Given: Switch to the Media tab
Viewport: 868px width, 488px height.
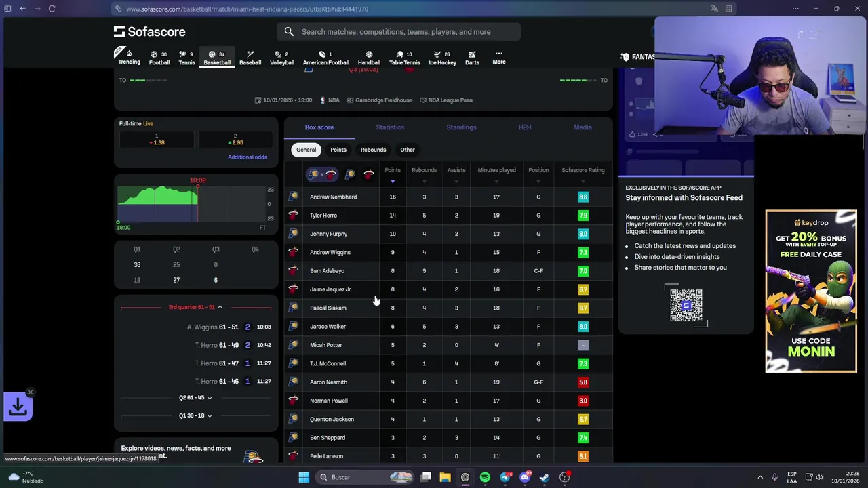Looking at the screenshot, I should [x=583, y=127].
